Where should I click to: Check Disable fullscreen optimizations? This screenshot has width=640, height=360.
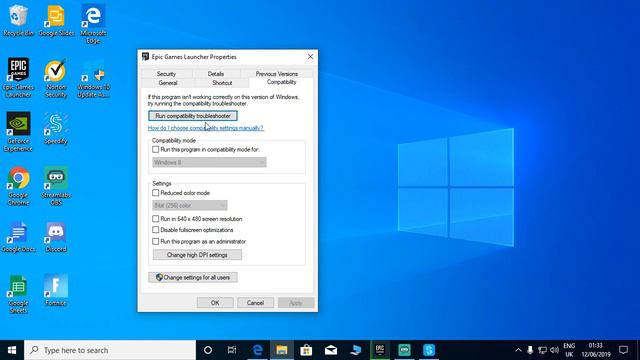pos(156,230)
